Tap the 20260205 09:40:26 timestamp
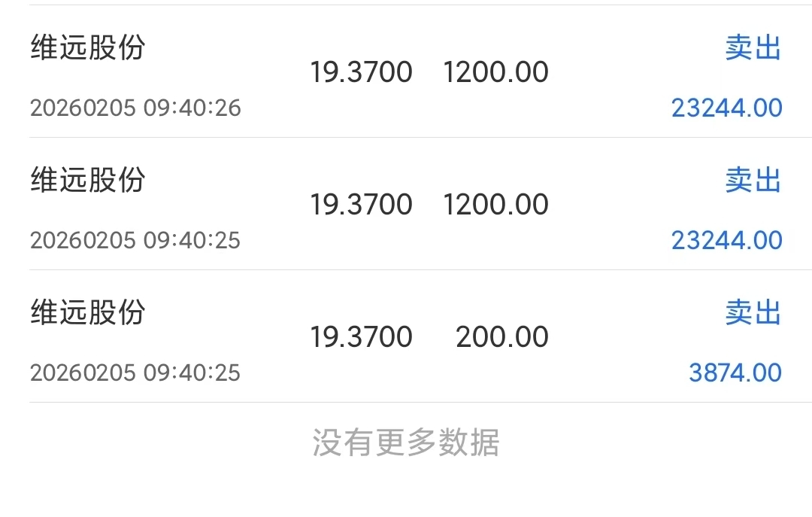Screen dimensions: 812x517 click(x=135, y=108)
